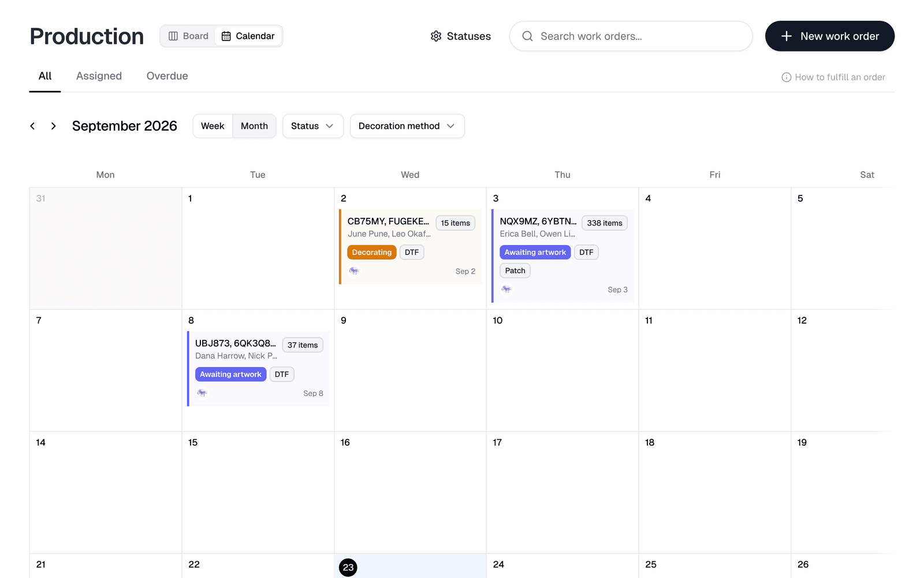Screen dimensions: 924x578
Task: Open the Assigned tab
Action: [x=99, y=76]
